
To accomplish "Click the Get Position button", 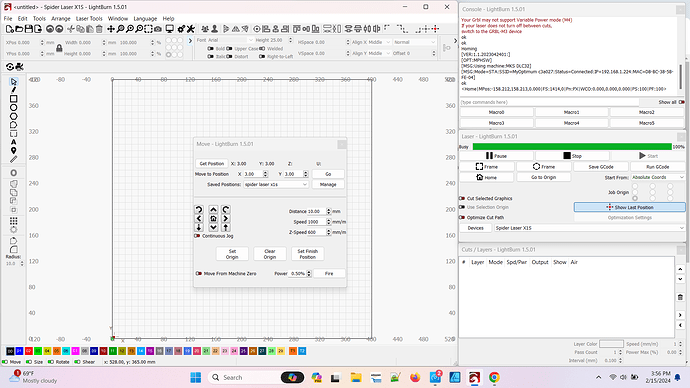I will pos(212,163).
